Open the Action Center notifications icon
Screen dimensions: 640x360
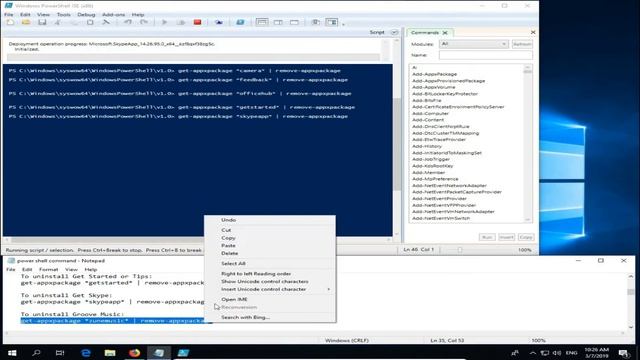623,353
